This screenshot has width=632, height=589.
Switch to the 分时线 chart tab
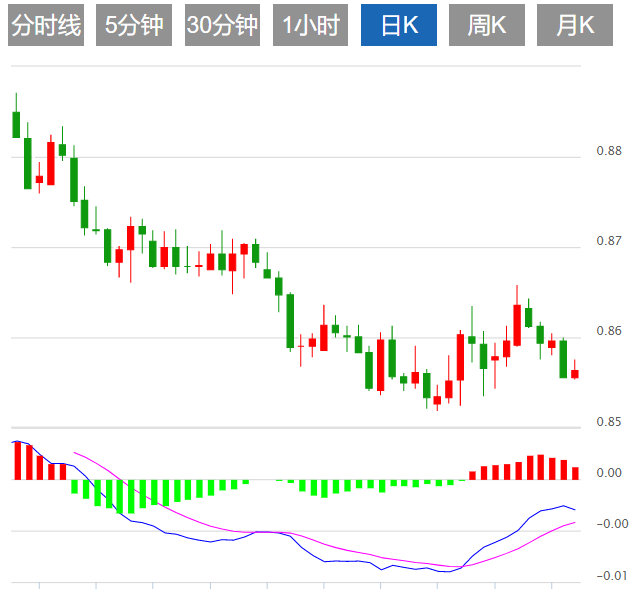point(46,25)
